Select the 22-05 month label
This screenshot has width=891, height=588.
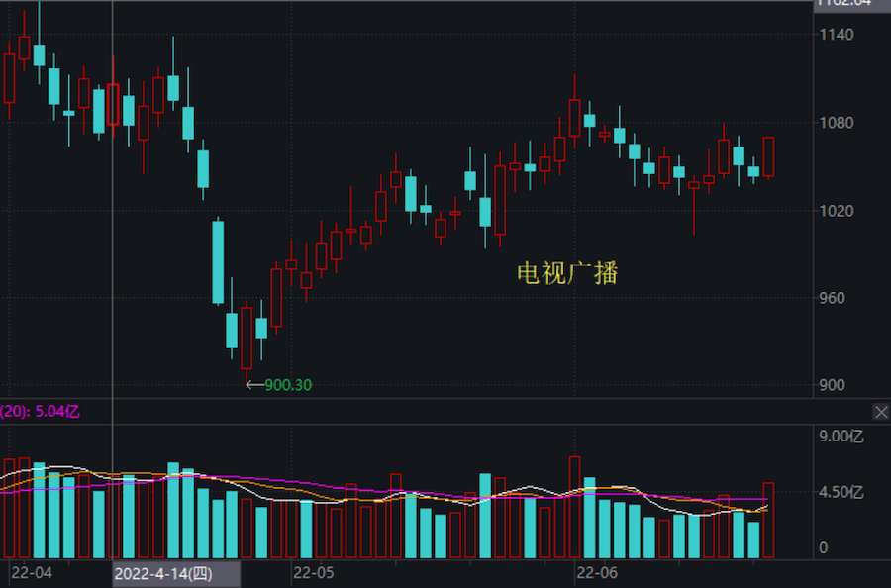314,573
